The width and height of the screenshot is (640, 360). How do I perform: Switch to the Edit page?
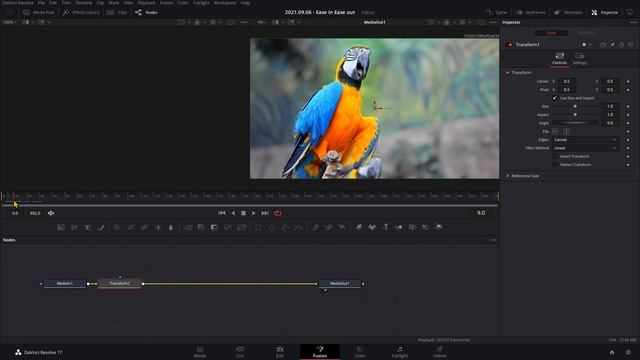280,352
